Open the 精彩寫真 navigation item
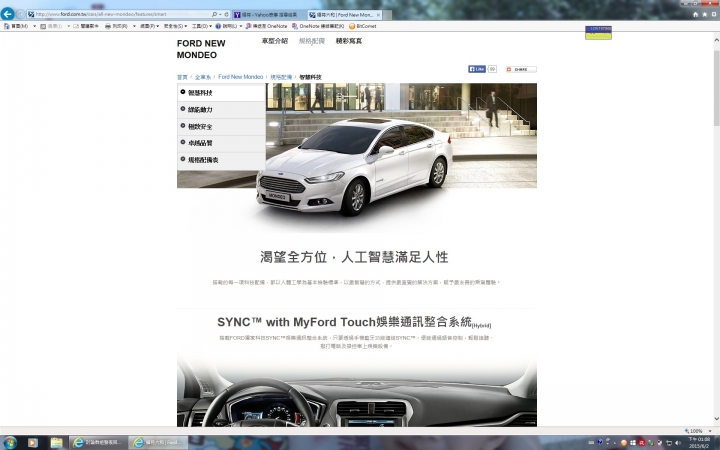Image resolution: width=720 pixels, height=450 pixels. [x=349, y=41]
